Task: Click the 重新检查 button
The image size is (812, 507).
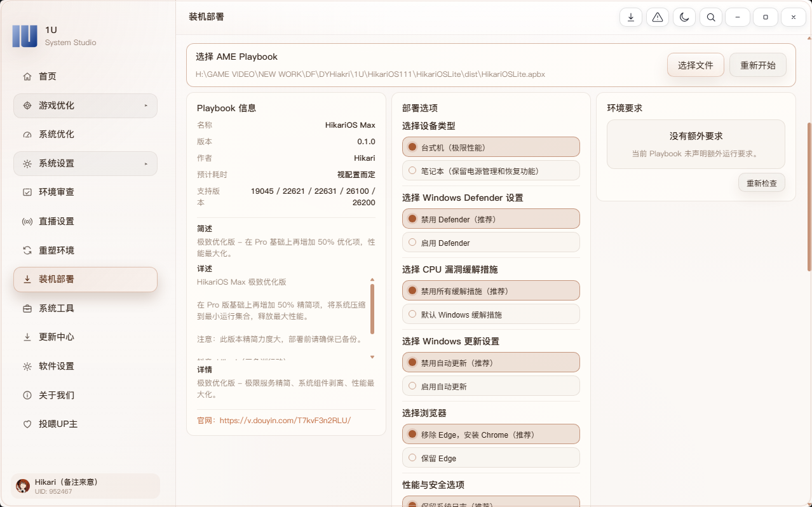Action: tap(762, 183)
